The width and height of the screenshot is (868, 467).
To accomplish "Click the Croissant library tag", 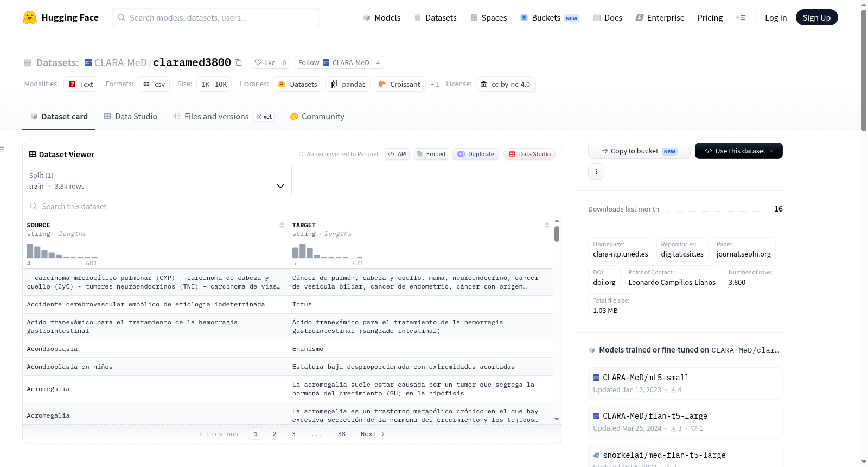I will 400,84.
